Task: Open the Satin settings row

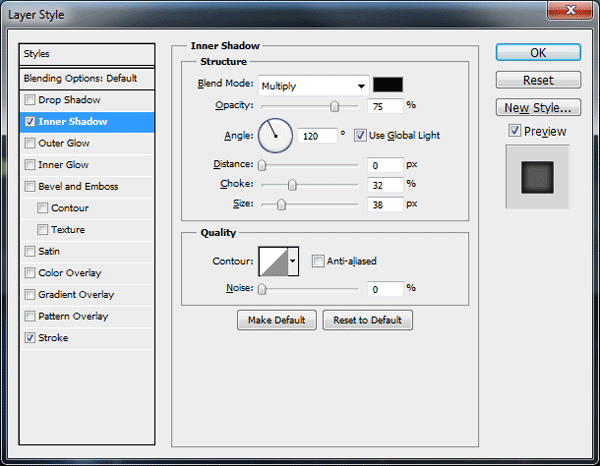Action: [x=87, y=251]
